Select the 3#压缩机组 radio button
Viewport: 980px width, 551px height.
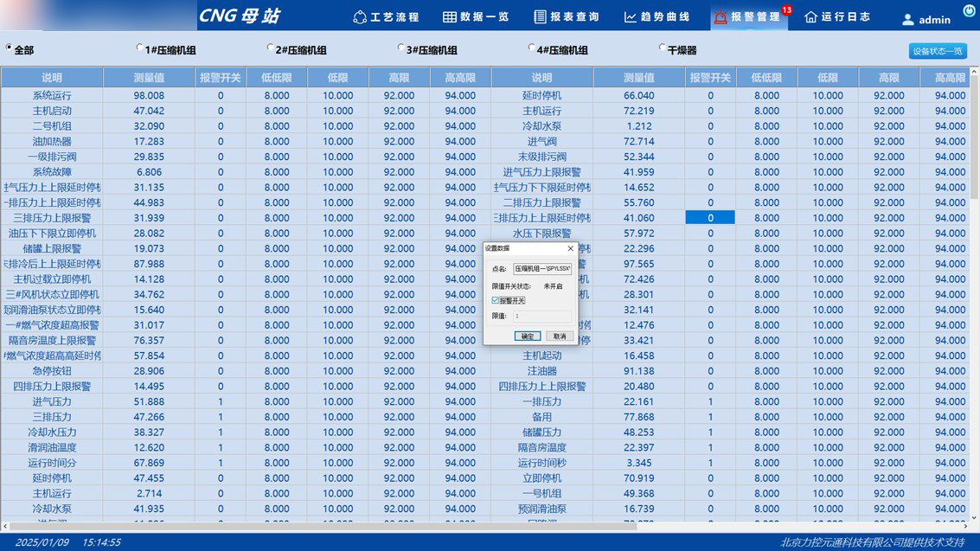(401, 48)
